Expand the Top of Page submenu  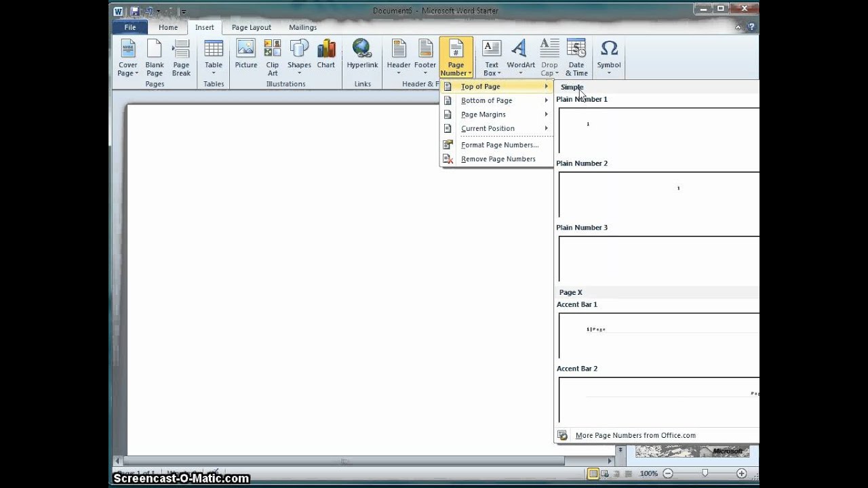[x=496, y=87]
